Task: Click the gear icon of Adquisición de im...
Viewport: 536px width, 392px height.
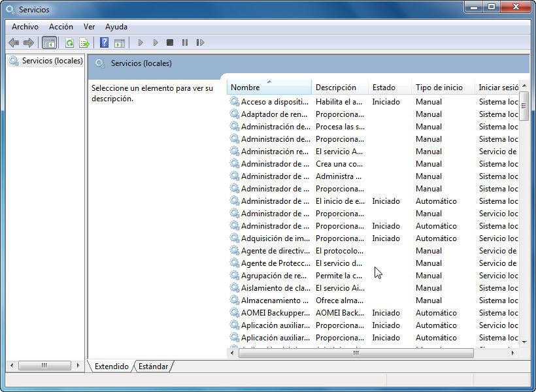Action: (234, 238)
